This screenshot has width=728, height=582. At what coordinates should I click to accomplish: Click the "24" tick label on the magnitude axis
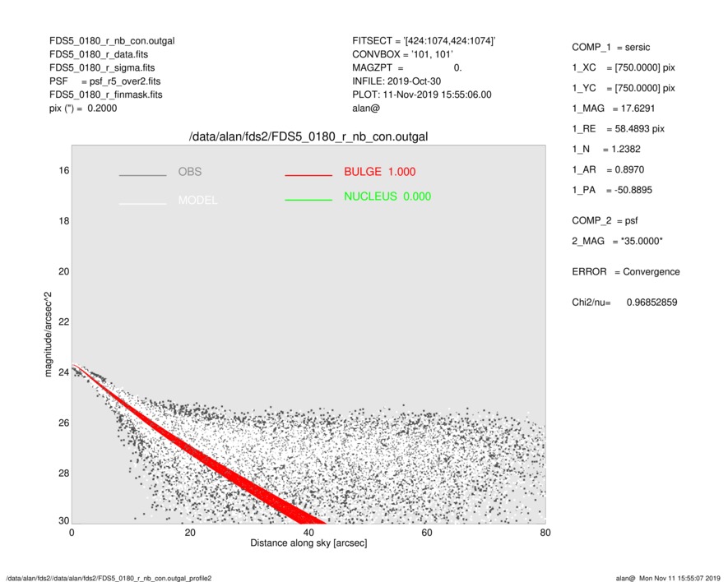pos(64,372)
